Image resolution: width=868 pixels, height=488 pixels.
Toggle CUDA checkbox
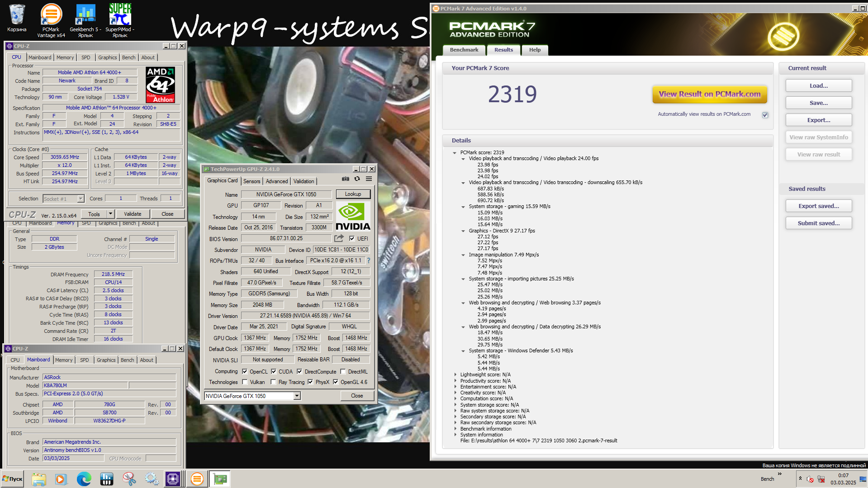pos(274,371)
